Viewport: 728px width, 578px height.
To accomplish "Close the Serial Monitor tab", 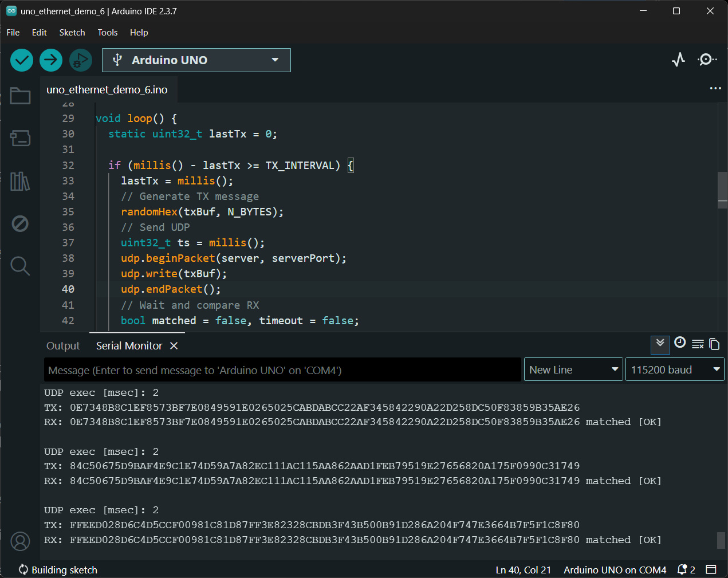I will coord(174,346).
